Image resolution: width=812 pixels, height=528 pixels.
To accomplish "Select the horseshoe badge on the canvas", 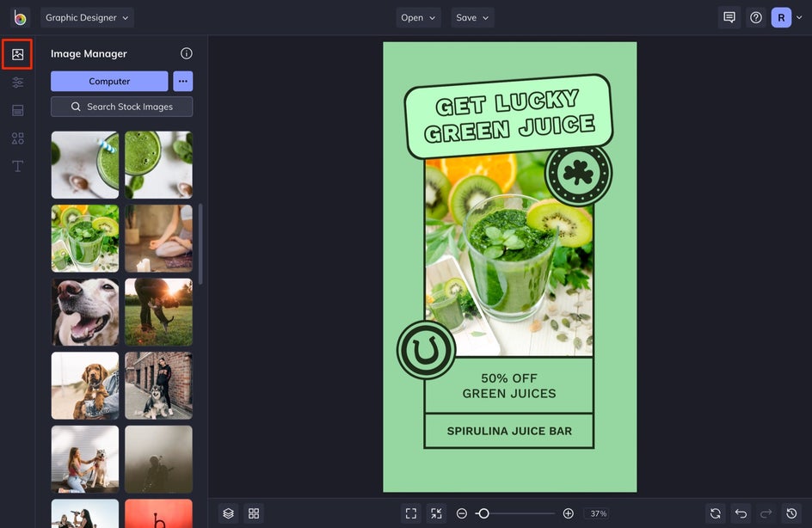I will pyautogui.click(x=426, y=351).
